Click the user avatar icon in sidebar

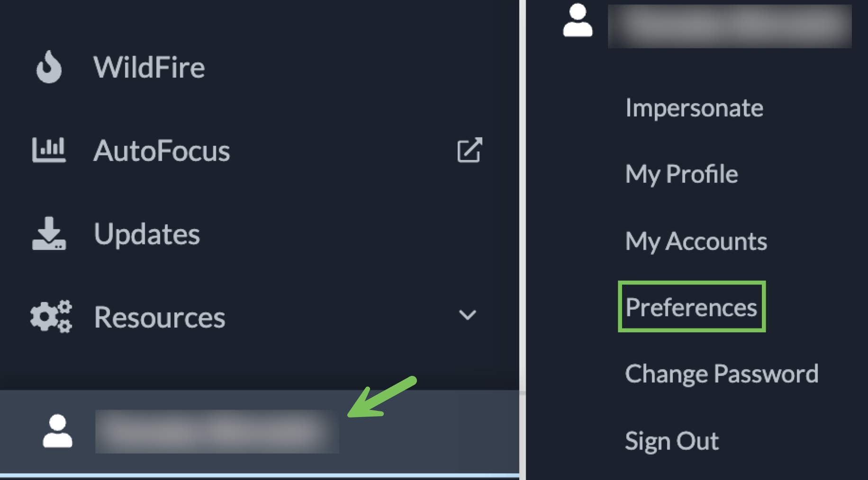pyautogui.click(x=57, y=431)
